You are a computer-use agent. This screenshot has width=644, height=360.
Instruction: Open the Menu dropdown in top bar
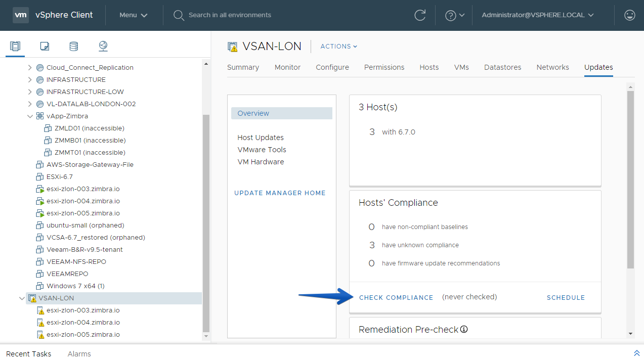[x=134, y=15]
